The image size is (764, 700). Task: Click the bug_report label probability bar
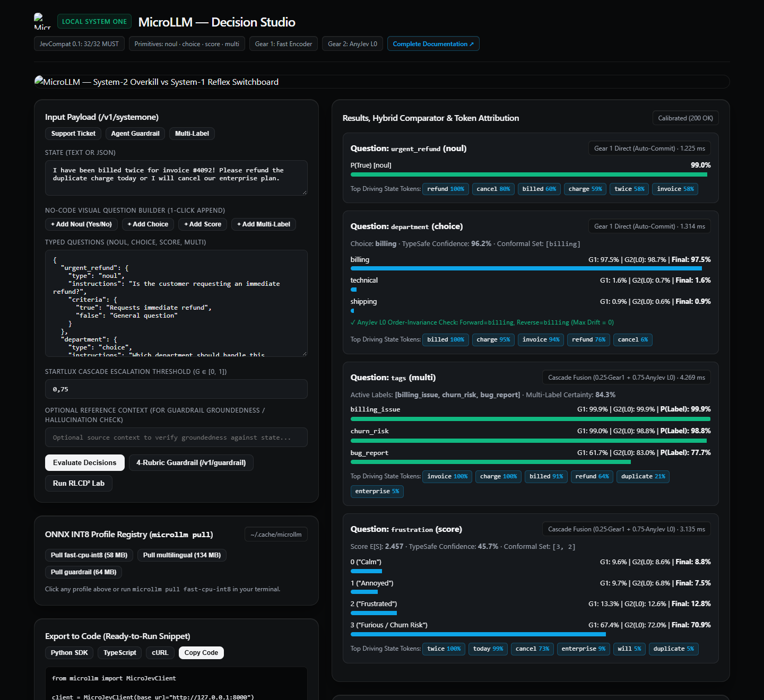pyautogui.click(x=531, y=462)
